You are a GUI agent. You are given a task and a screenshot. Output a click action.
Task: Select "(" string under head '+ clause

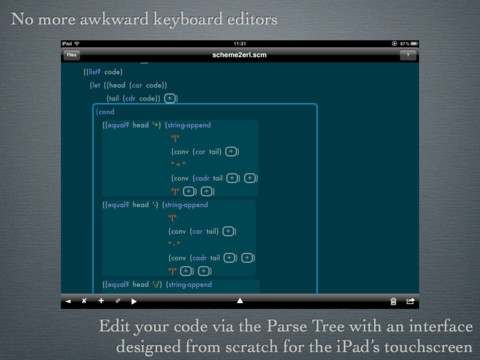pos(175,138)
